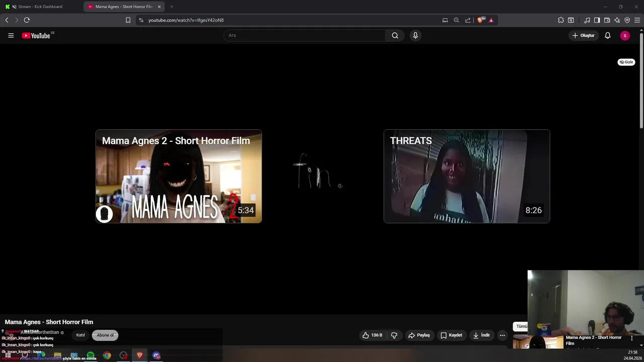Download video with İndir button
This screenshot has width=644, height=362.
[481, 335]
